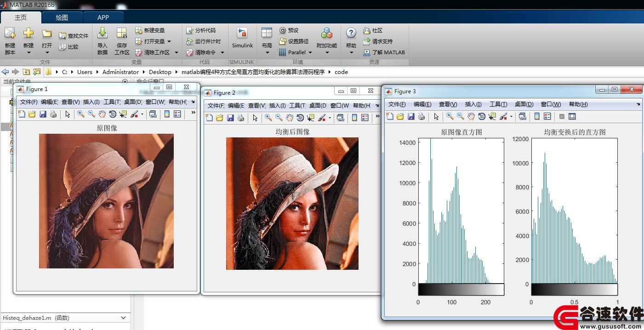Click Import Data (导入数据) icon
The image size is (644, 330).
coord(103,33)
